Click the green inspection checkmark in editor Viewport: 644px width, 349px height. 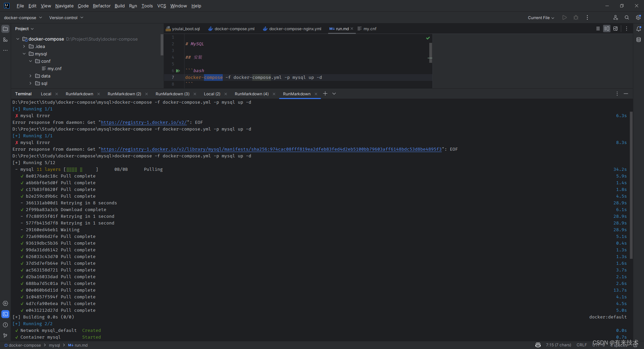pyautogui.click(x=428, y=38)
